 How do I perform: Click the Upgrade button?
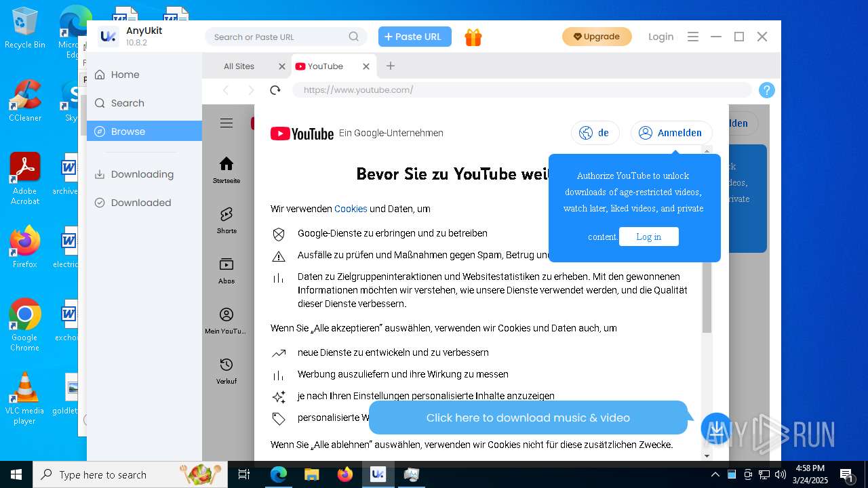tap(597, 37)
